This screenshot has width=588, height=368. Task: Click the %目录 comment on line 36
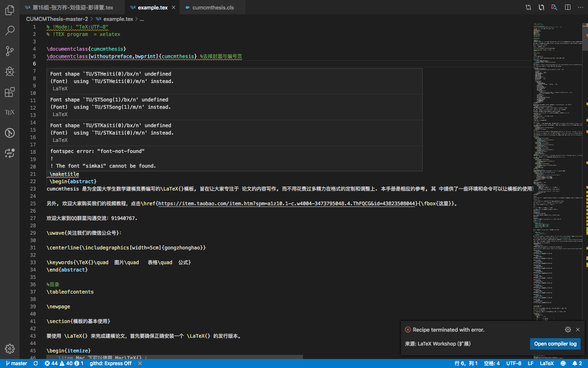[53, 285]
